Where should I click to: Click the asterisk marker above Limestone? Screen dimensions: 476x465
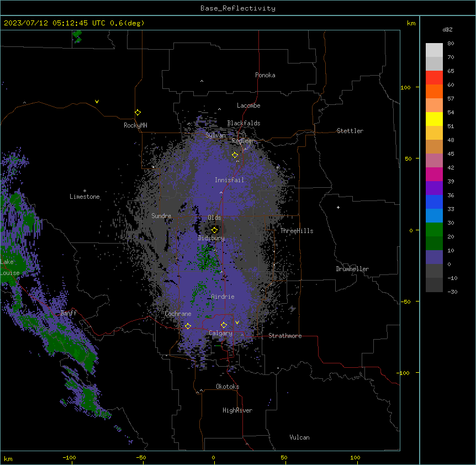(84, 191)
